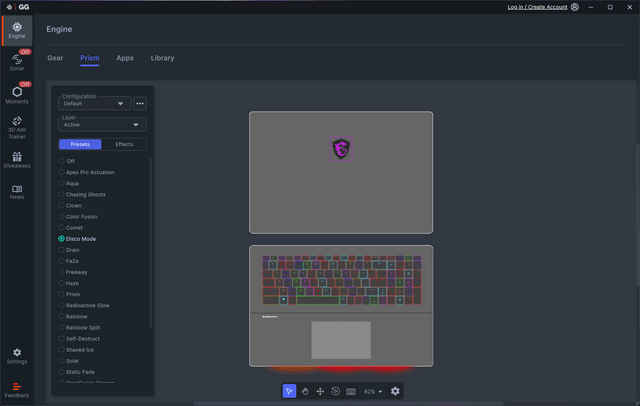Select the Drain preset

pyautogui.click(x=69, y=250)
